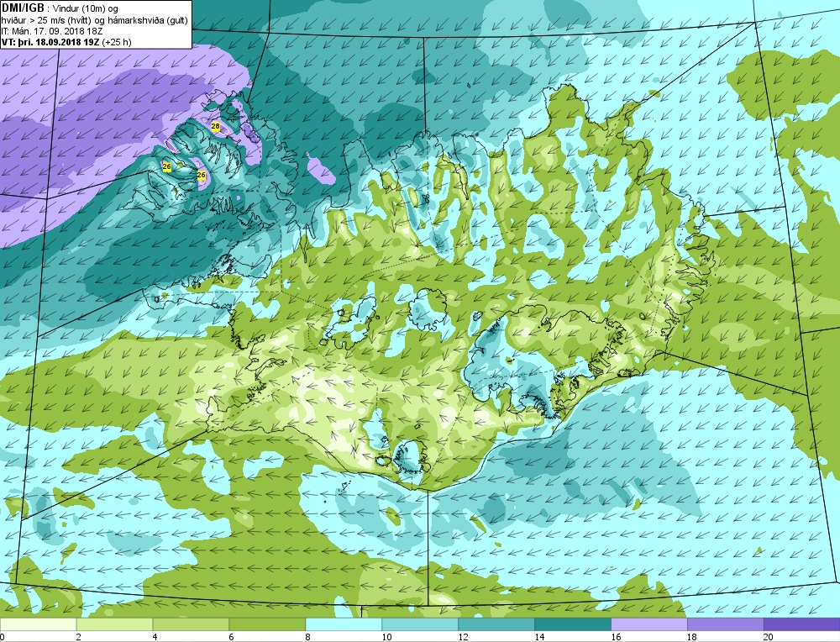Screen dimensions: 840x642
Task: Click the 6–8 m/s olive green swatch
Action: (267, 624)
